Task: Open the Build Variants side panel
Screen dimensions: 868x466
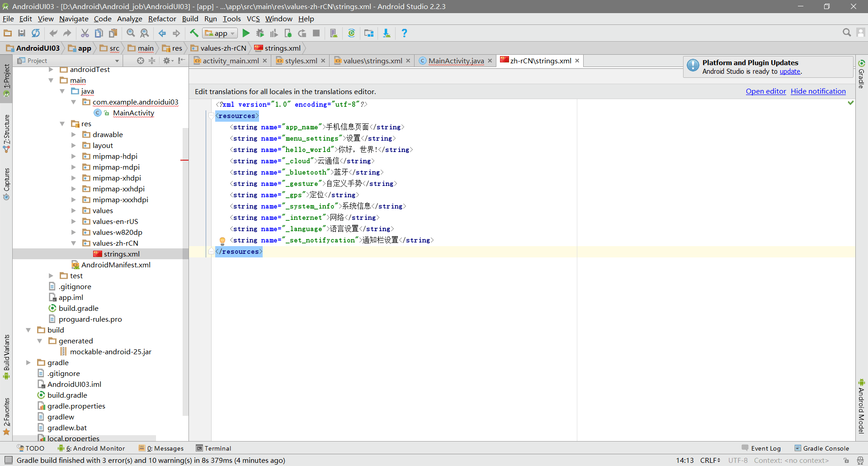Action: pyautogui.click(x=6, y=357)
